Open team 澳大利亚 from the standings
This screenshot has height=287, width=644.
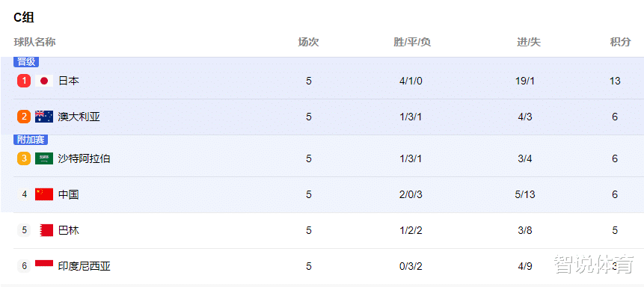79,117
